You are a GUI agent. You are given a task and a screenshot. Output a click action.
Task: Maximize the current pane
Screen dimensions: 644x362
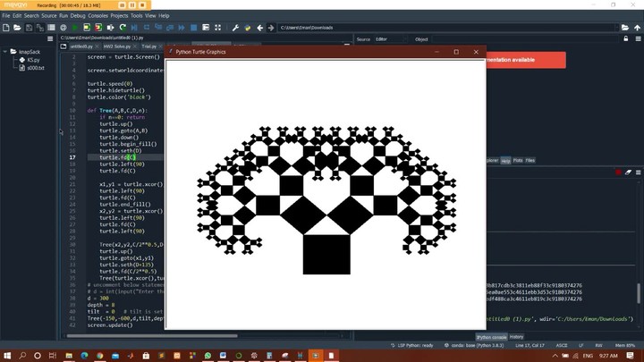point(206,28)
